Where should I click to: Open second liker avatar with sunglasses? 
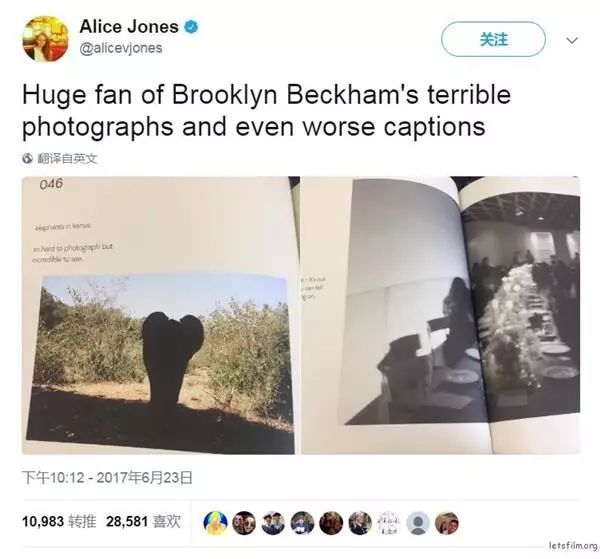point(244,523)
